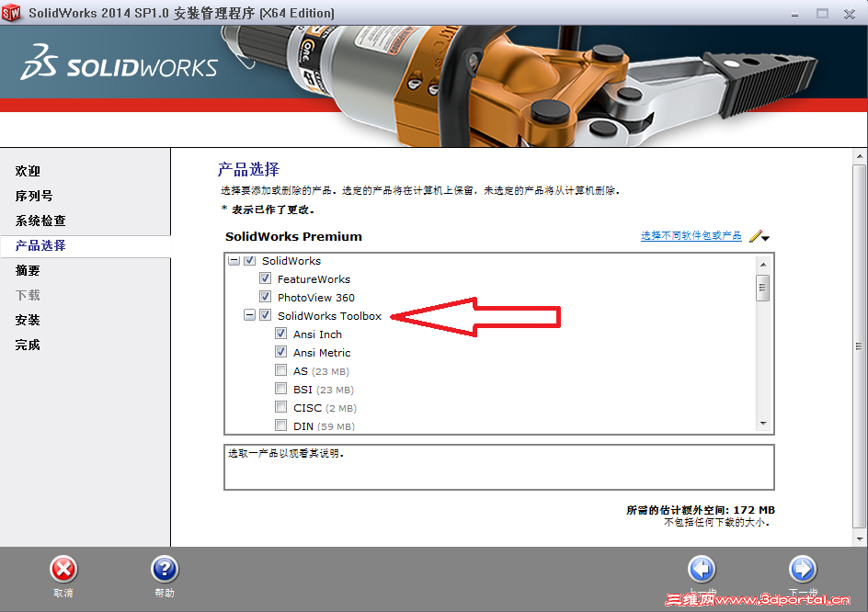This screenshot has height=612, width=868.
Task: Select the Ansi Metric tree label
Action: coord(322,353)
